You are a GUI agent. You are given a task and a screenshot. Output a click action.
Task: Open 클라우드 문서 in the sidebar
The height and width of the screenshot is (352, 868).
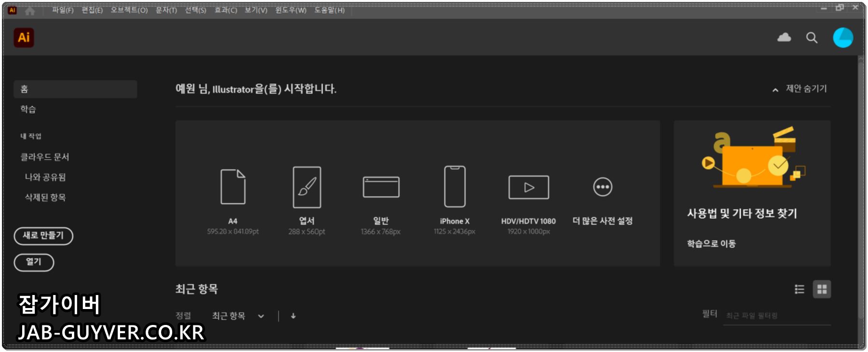pyautogui.click(x=45, y=157)
